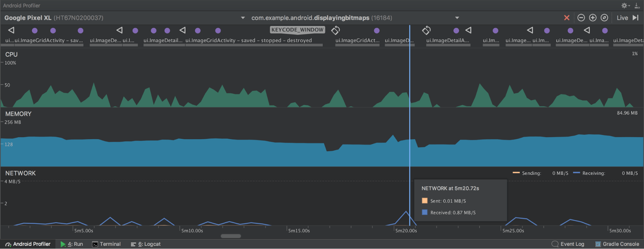Viewport: 644px width, 249px height.
Task: Click the rotation event icon beside KEYCODE_WINDOW
Action: pos(336,30)
